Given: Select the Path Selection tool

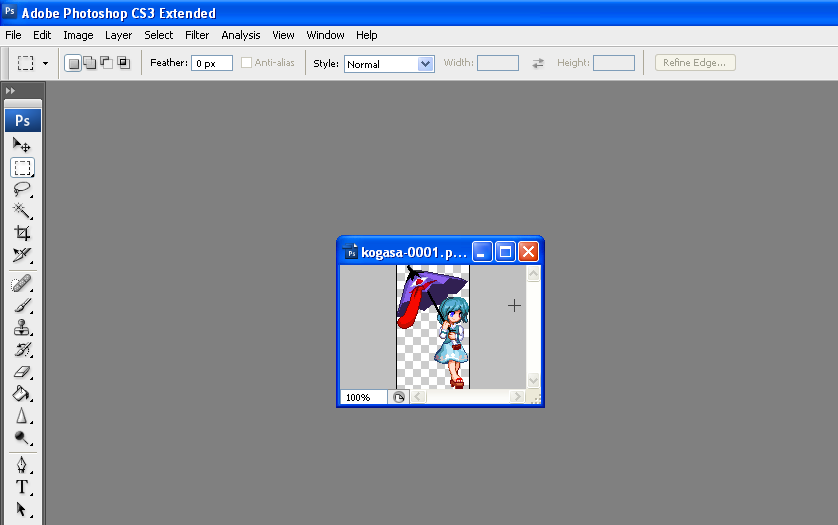Looking at the screenshot, I should 22,509.
